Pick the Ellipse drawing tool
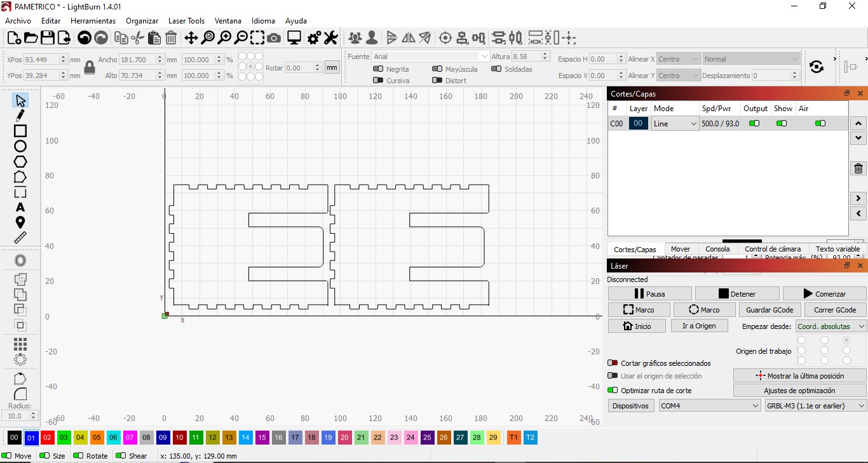 pyautogui.click(x=20, y=146)
